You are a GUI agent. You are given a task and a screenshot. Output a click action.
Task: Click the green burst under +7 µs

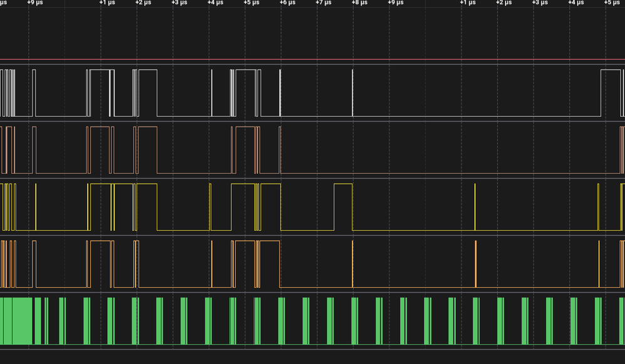pyautogui.click(x=330, y=321)
